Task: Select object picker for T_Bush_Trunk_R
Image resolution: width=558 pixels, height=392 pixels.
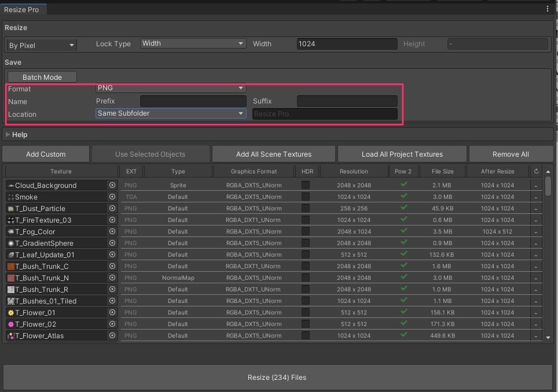Action: pyautogui.click(x=112, y=289)
